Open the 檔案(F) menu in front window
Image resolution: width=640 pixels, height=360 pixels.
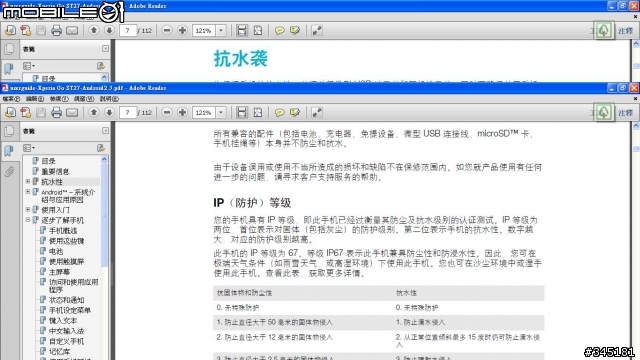11,99
